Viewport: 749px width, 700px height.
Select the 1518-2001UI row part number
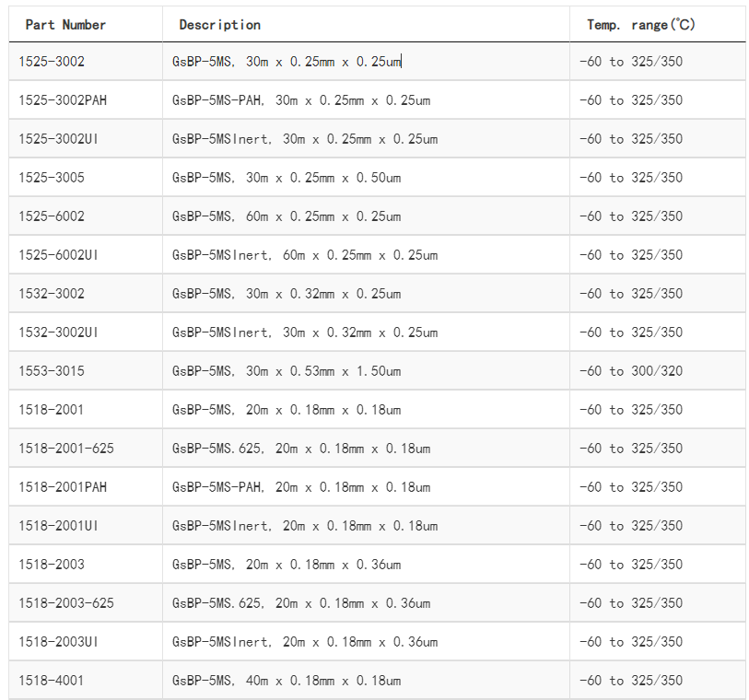click(58, 526)
